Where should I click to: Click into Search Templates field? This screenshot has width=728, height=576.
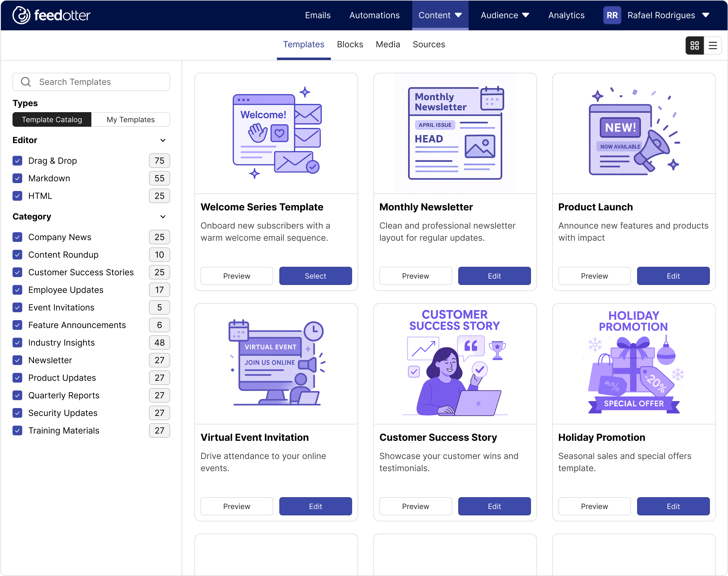point(91,82)
